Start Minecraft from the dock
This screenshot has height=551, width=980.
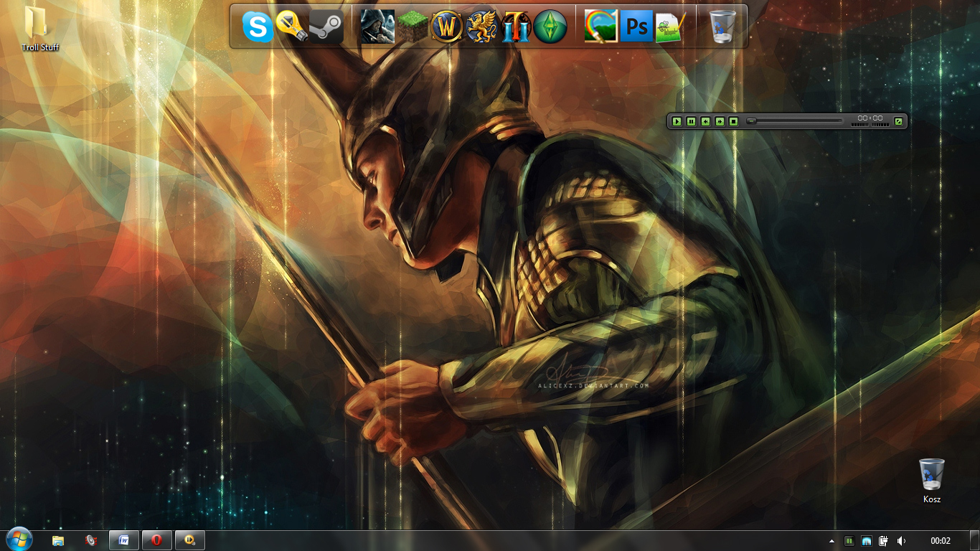pyautogui.click(x=413, y=27)
